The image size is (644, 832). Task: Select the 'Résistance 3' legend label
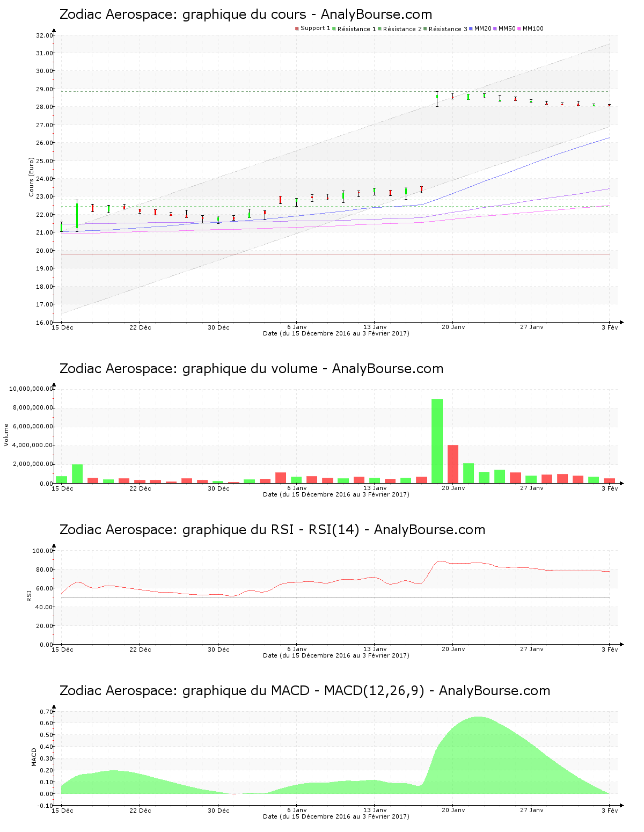[x=448, y=29]
